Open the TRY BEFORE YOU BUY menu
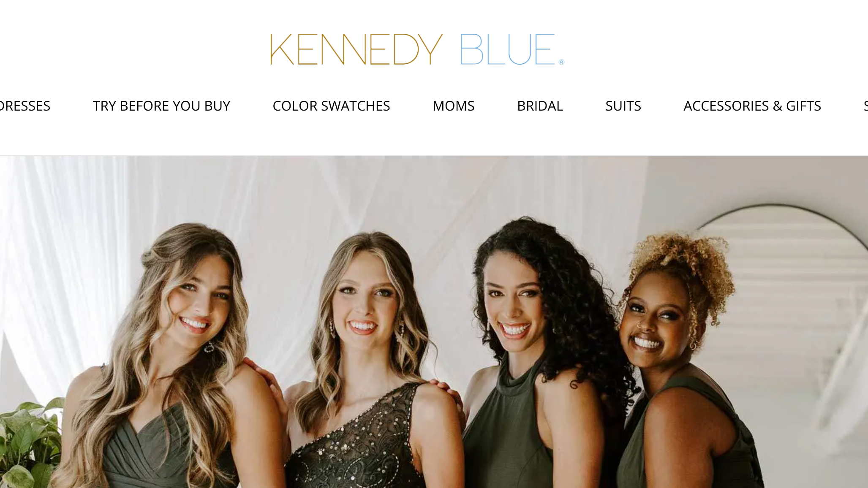Viewport: 868px width, 488px height. coord(161,106)
